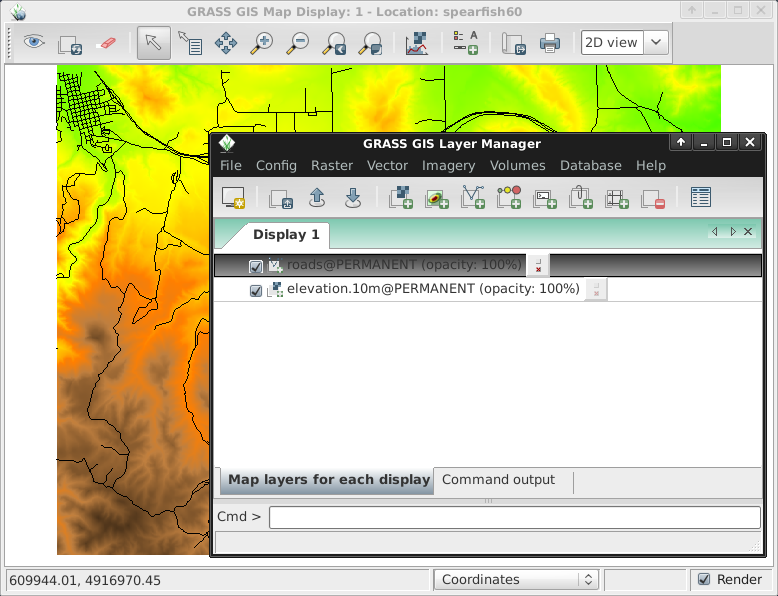The image size is (778, 596).
Task: Erase the map display with eraser icon
Action: (x=105, y=43)
